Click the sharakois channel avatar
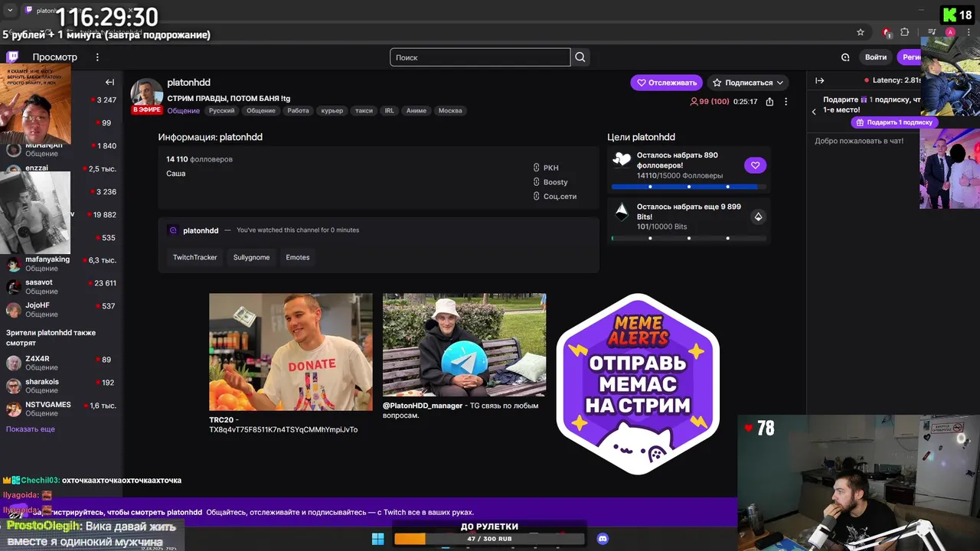Image resolution: width=980 pixels, height=551 pixels. 14,386
